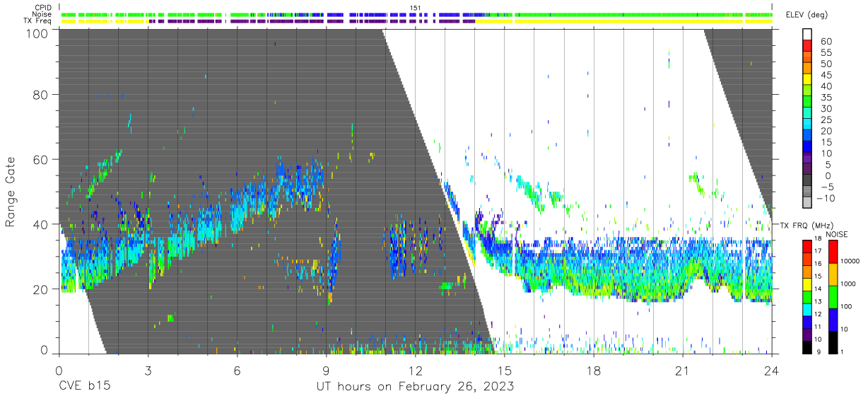Click the red 17–18 MHz TX frequency swatch
The width and height of the screenshot is (868, 401).
[x=807, y=245]
